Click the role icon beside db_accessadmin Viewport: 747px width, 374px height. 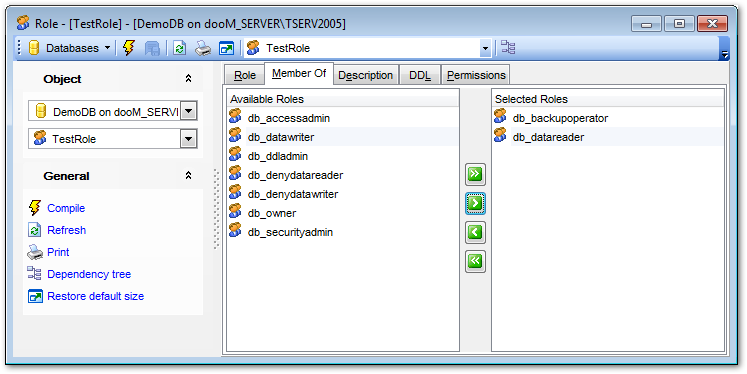coord(235,116)
